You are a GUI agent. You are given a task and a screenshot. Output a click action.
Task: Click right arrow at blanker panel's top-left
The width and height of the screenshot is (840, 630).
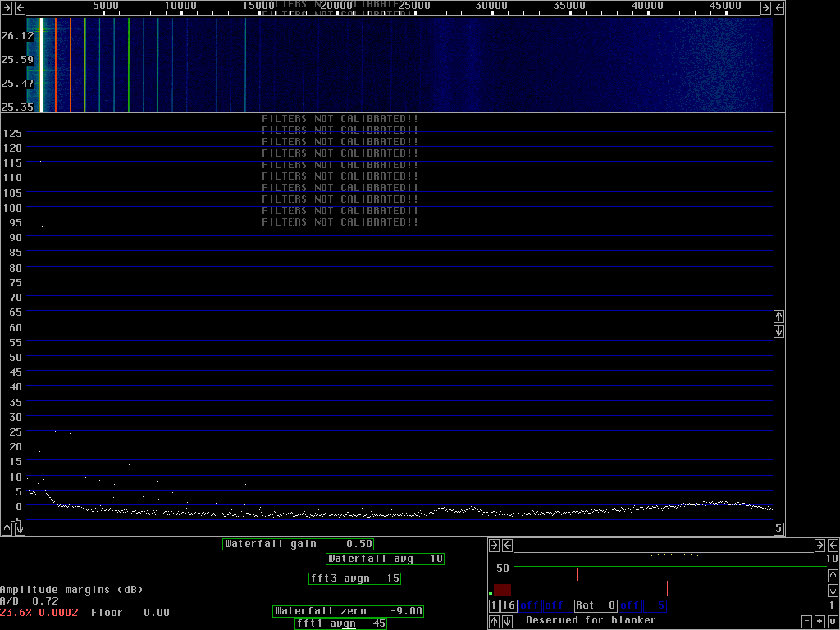tap(495, 546)
